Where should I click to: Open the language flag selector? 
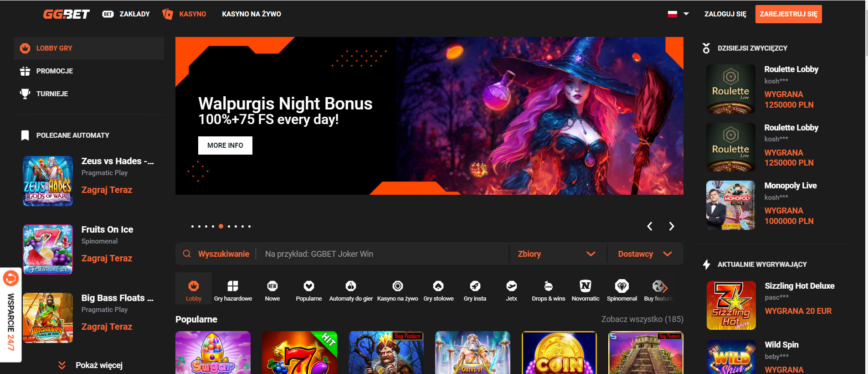678,14
